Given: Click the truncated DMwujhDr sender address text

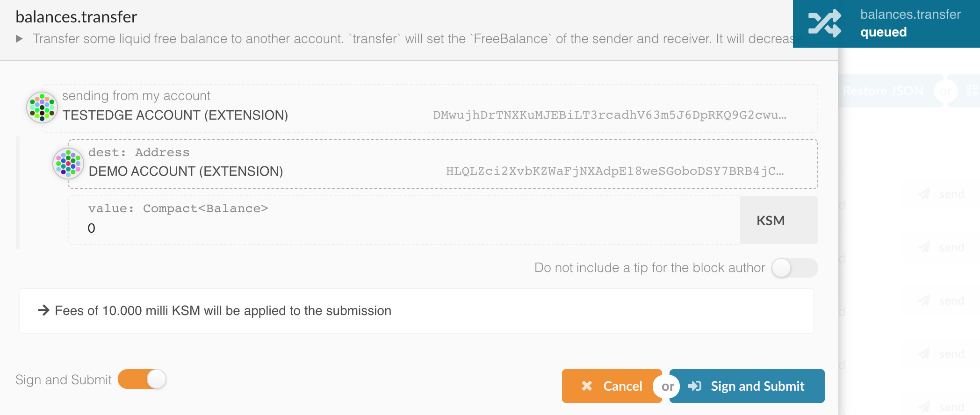Looking at the screenshot, I should click(x=609, y=115).
